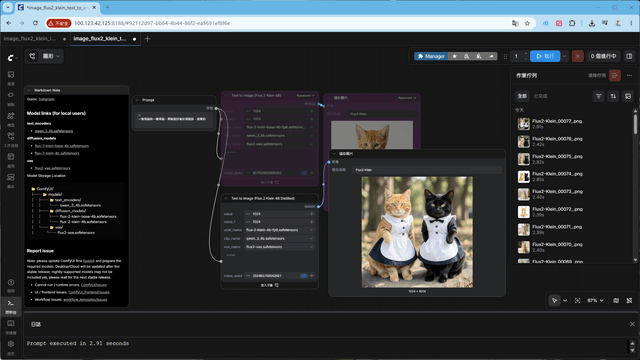Image resolution: width=640 pixels, height=360 pixels.
Task: Toggle the right side panel icon
Action: click(x=629, y=56)
